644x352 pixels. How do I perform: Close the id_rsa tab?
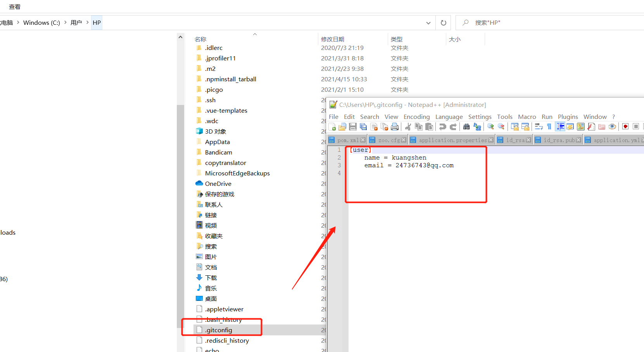click(x=528, y=140)
